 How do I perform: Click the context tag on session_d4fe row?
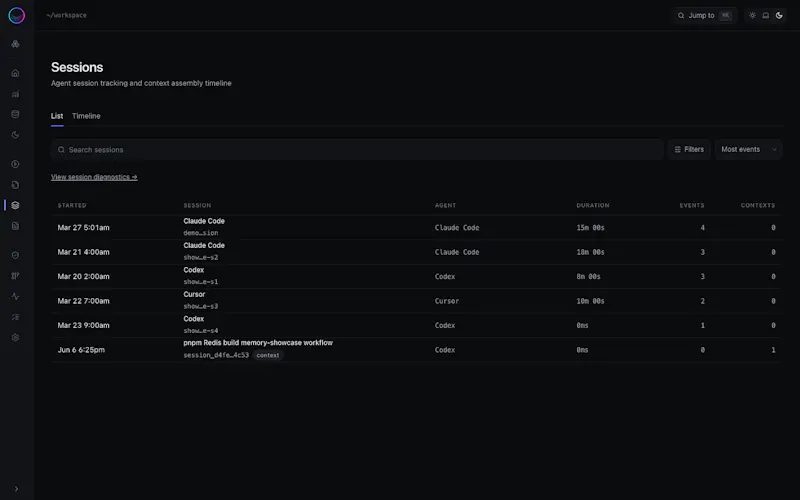(268, 355)
